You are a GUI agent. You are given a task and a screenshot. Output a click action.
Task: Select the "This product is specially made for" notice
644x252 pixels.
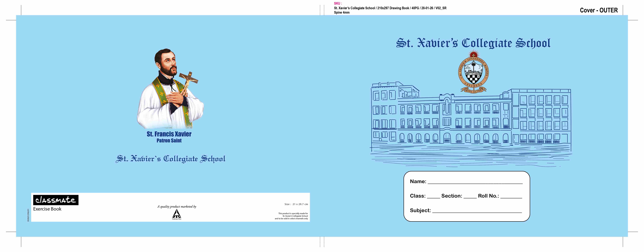(x=291, y=216)
